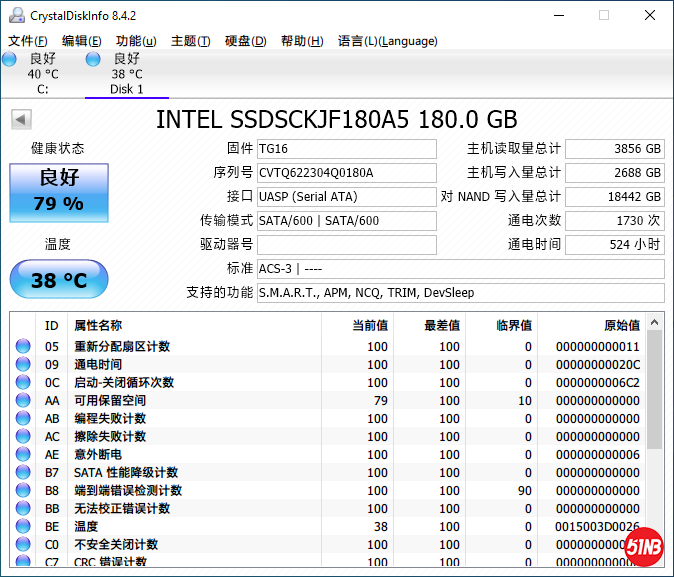This screenshot has width=674, height=577.
Task: Click the CrystalDiskInfo app icon in title bar
Action: coord(14,15)
